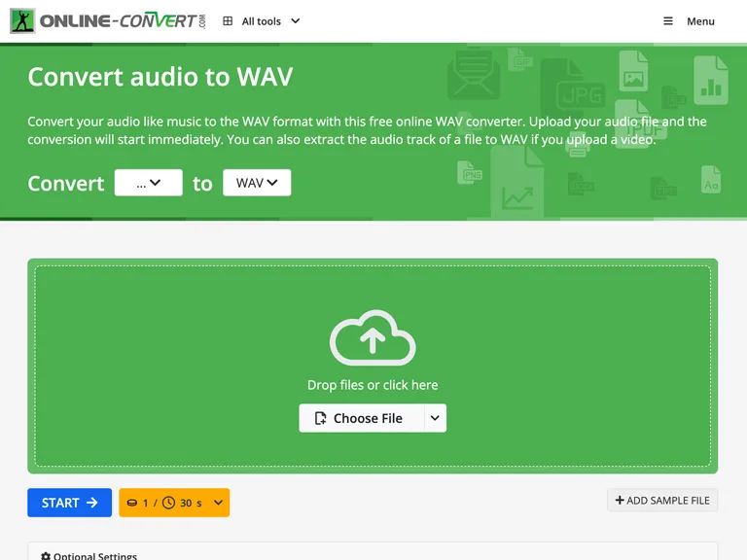
Task: Open the All tools menu label
Action: coord(261,21)
